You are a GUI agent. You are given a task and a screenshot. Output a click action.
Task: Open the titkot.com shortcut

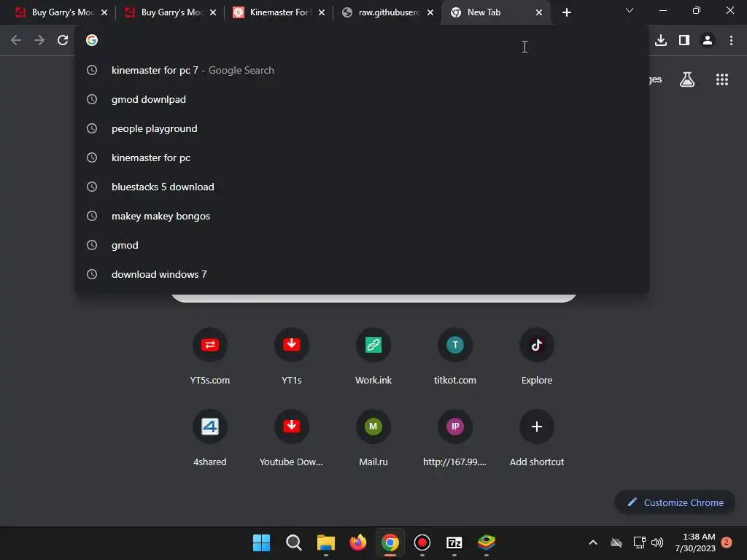tap(455, 356)
